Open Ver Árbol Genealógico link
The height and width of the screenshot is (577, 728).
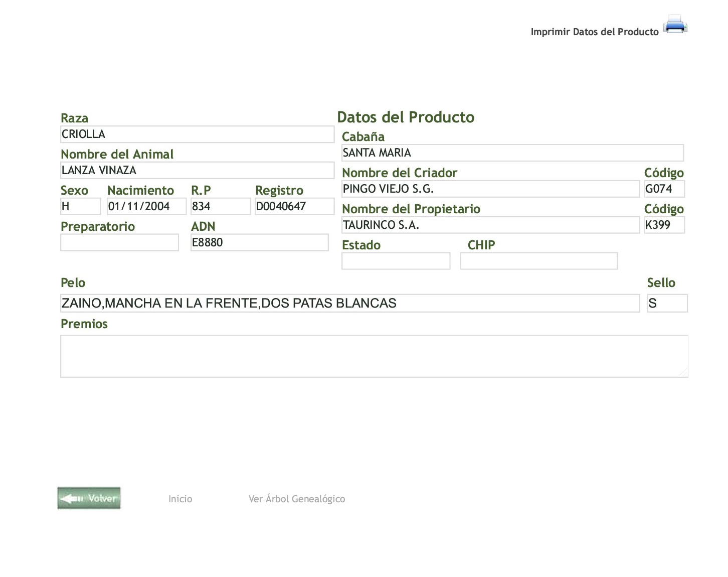point(296,499)
